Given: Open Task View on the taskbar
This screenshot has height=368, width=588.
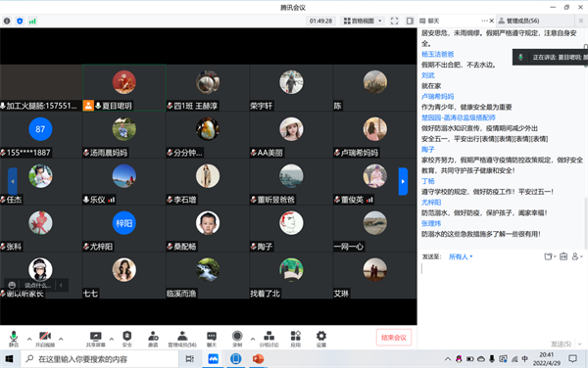Looking at the screenshot, I should coord(190,359).
